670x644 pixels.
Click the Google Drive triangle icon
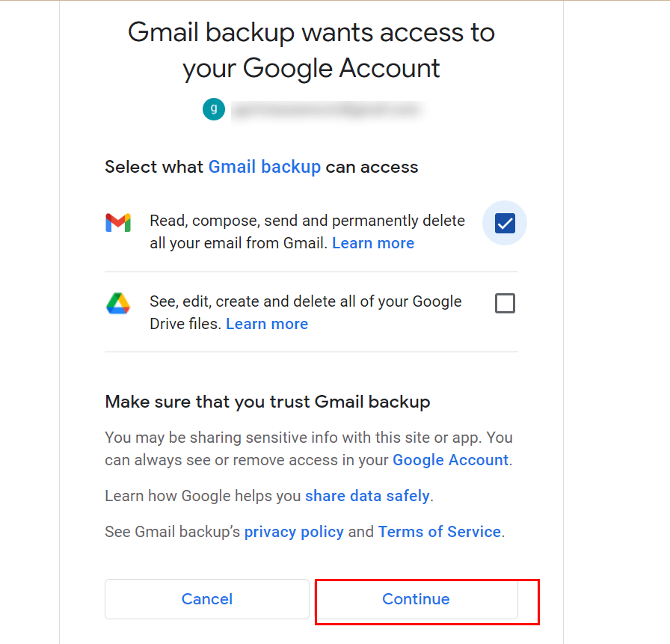118,304
